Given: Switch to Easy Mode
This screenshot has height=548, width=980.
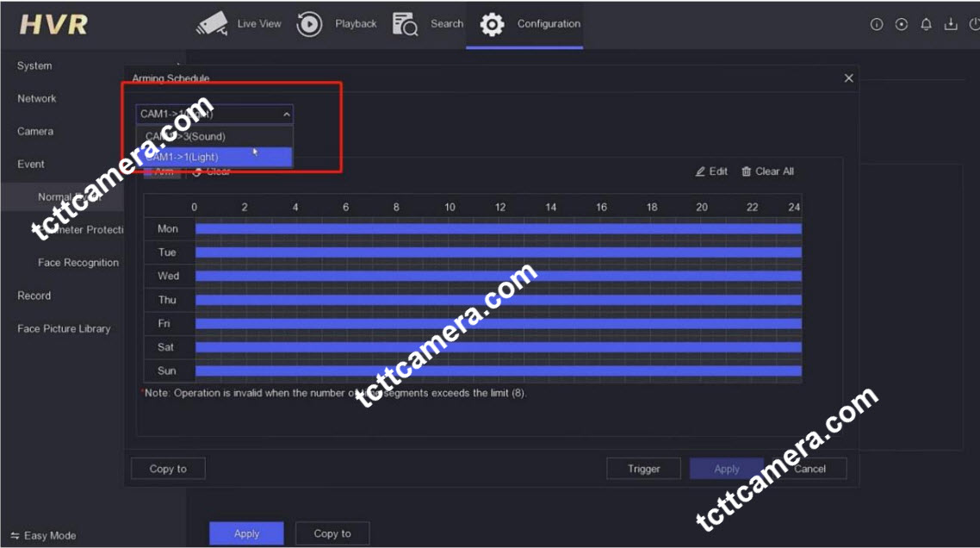Looking at the screenshot, I should [44, 535].
